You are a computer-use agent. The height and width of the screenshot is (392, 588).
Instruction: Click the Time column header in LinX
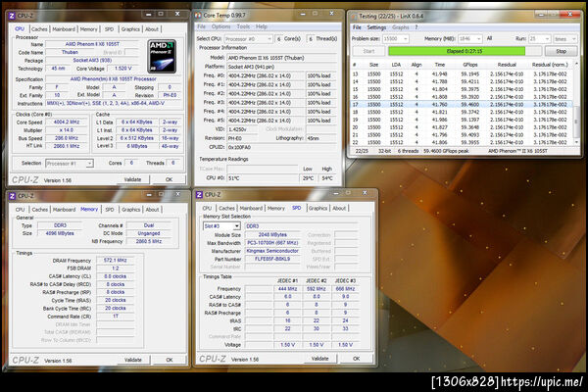[x=439, y=65]
